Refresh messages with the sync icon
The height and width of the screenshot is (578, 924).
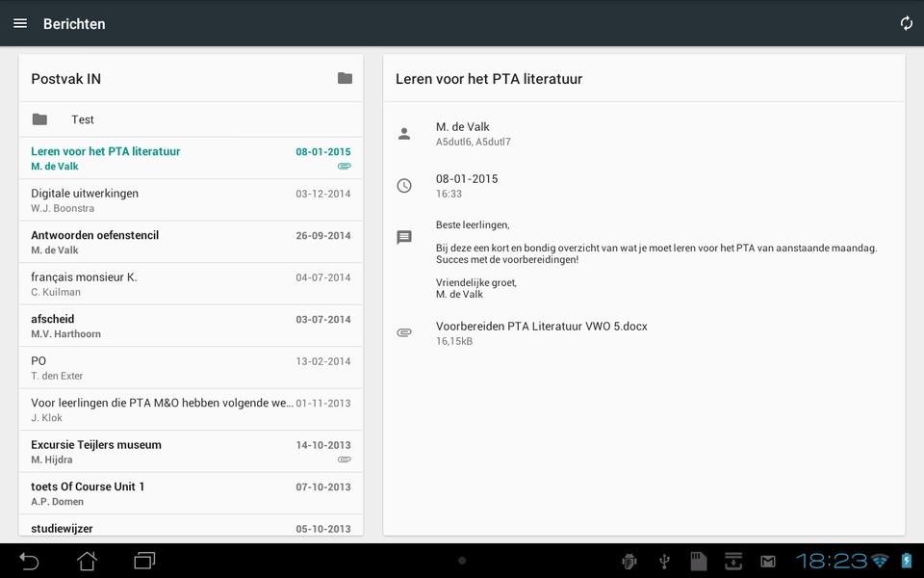[x=906, y=23]
